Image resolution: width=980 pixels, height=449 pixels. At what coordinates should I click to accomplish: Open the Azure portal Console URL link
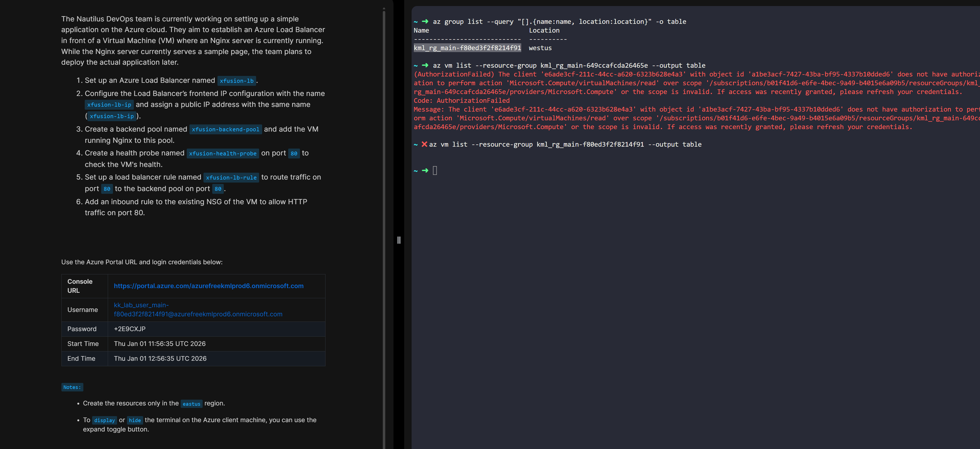tap(208, 286)
